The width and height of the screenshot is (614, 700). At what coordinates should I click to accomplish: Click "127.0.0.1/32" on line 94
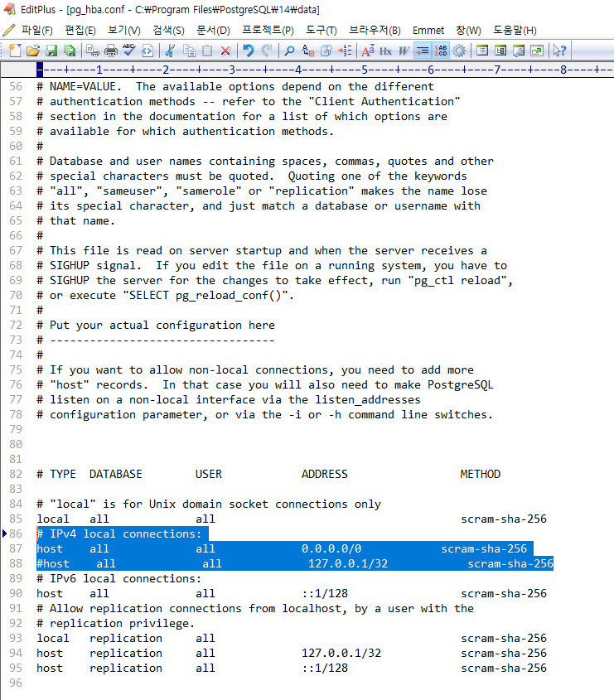click(x=341, y=653)
